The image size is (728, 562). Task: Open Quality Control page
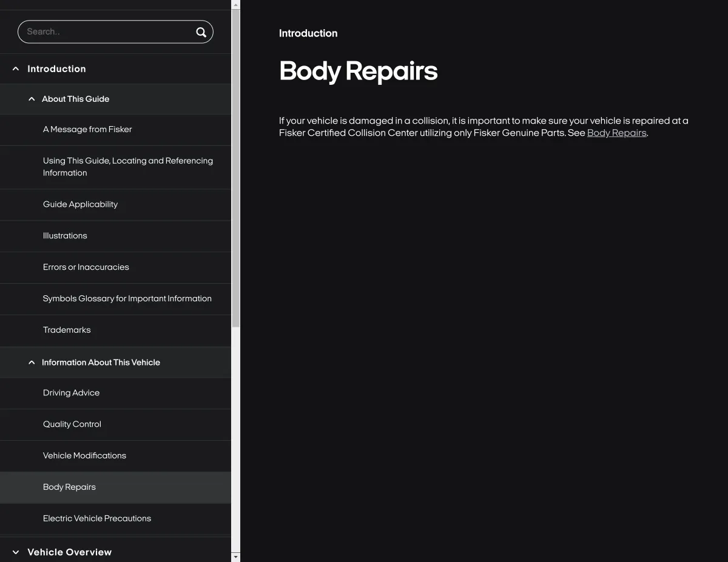[x=72, y=424]
